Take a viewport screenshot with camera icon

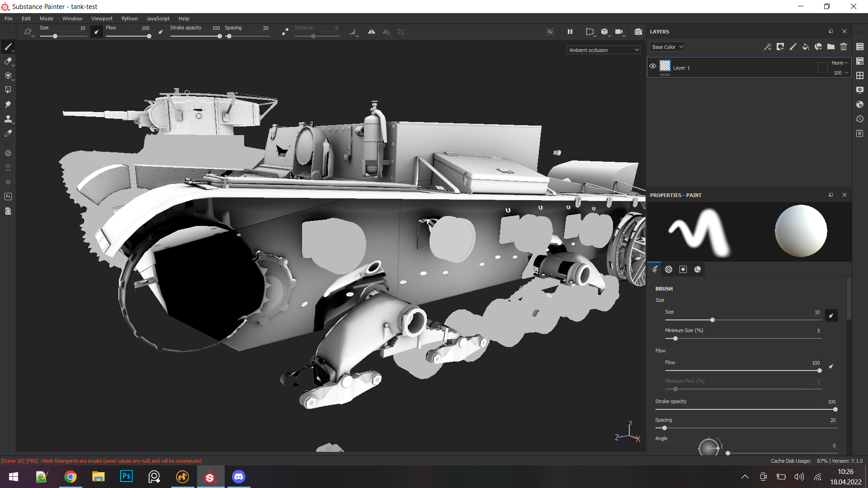[638, 32]
